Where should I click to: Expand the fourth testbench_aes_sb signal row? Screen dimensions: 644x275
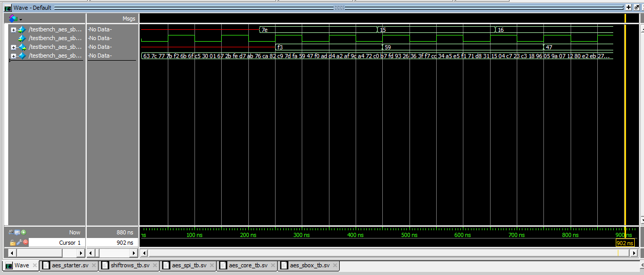point(13,56)
